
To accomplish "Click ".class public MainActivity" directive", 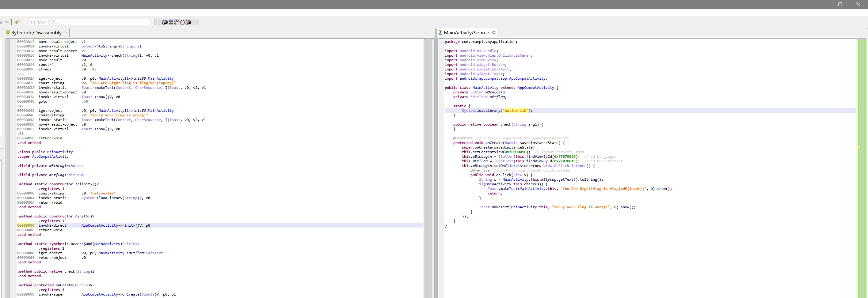I will pyautogui.click(x=45, y=152).
